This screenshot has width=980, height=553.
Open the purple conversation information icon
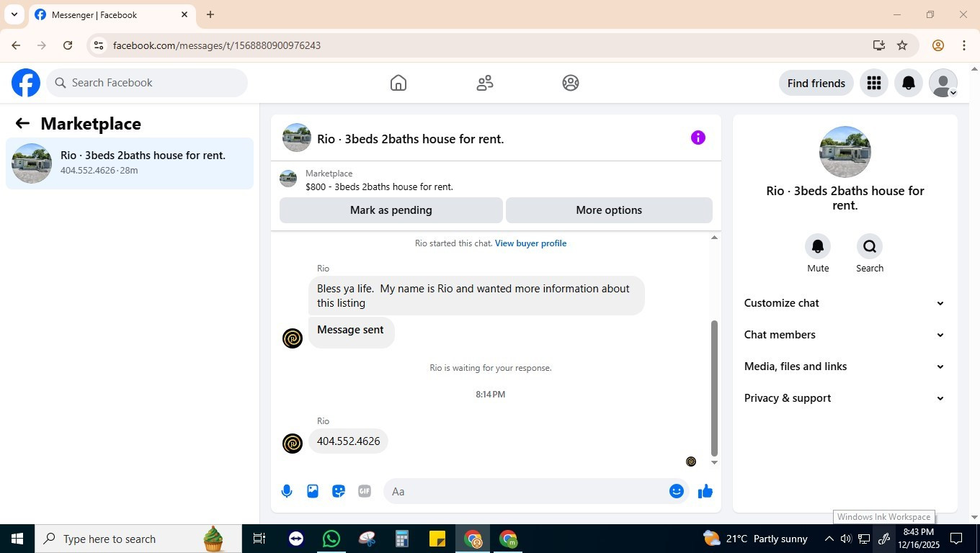click(698, 138)
